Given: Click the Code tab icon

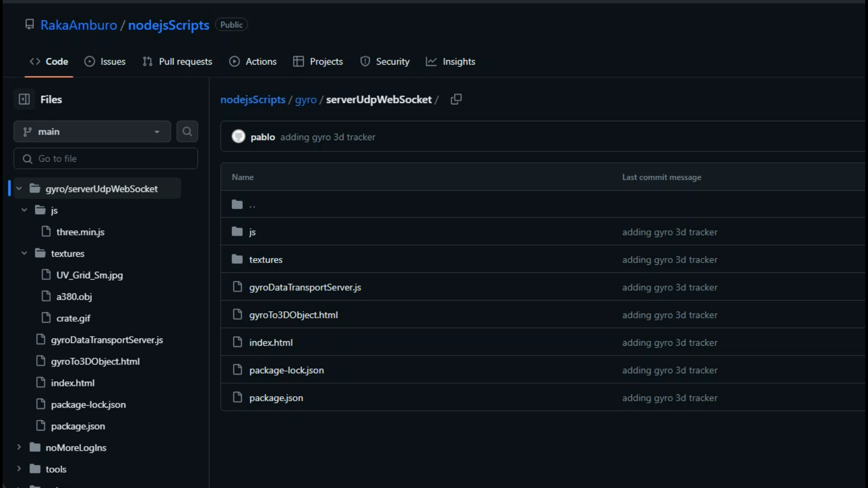Looking at the screenshot, I should [x=34, y=61].
